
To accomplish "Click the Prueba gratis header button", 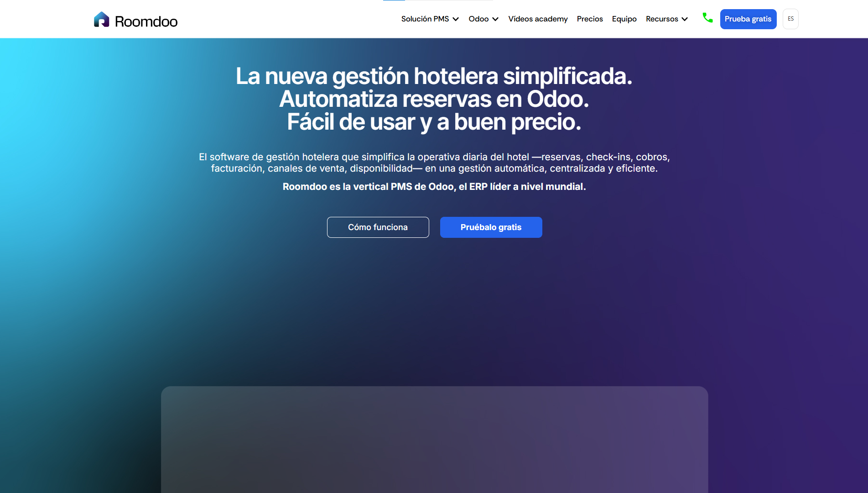I will [748, 19].
